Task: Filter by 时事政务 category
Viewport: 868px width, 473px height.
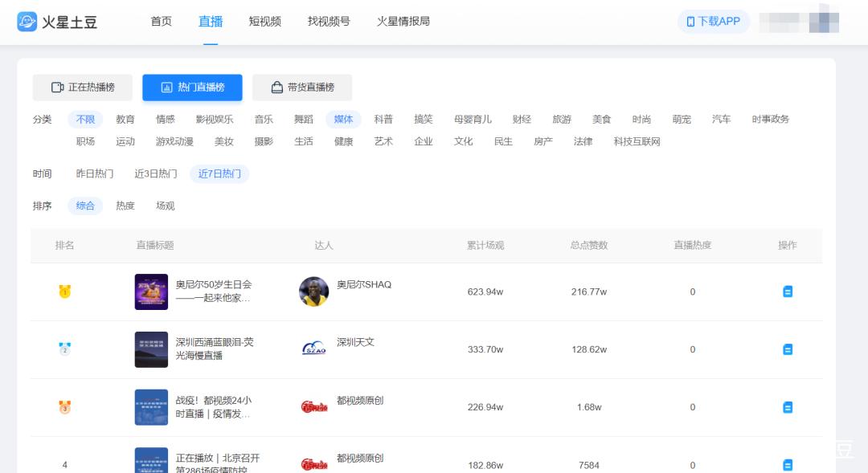Action: click(x=770, y=120)
